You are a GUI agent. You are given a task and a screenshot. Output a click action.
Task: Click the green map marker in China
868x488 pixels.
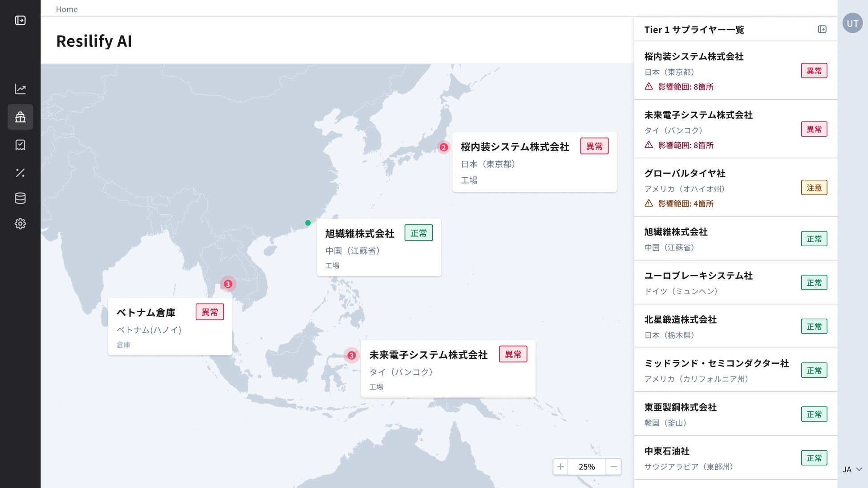pos(308,223)
